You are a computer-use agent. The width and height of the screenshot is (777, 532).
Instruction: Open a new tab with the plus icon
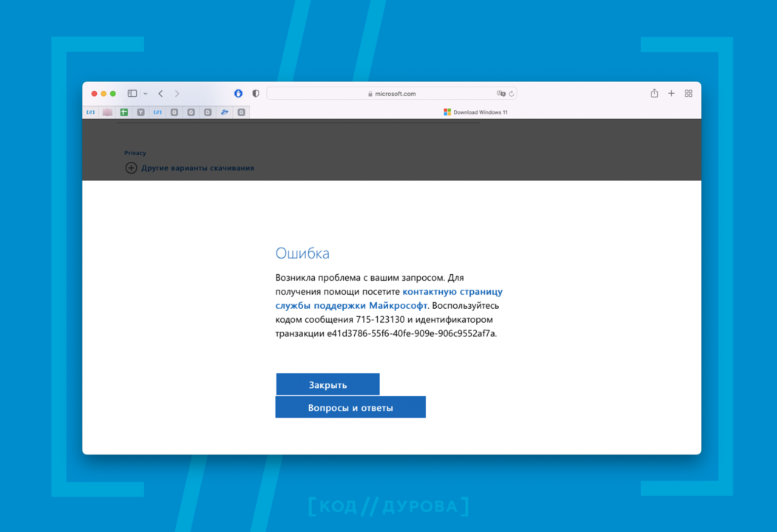pos(671,93)
